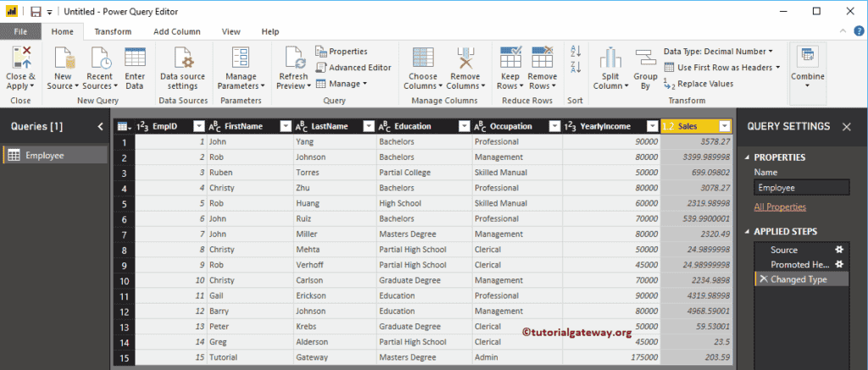This screenshot has width=868, height=370.
Task: Delete the Changed Type step
Action: [764, 279]
